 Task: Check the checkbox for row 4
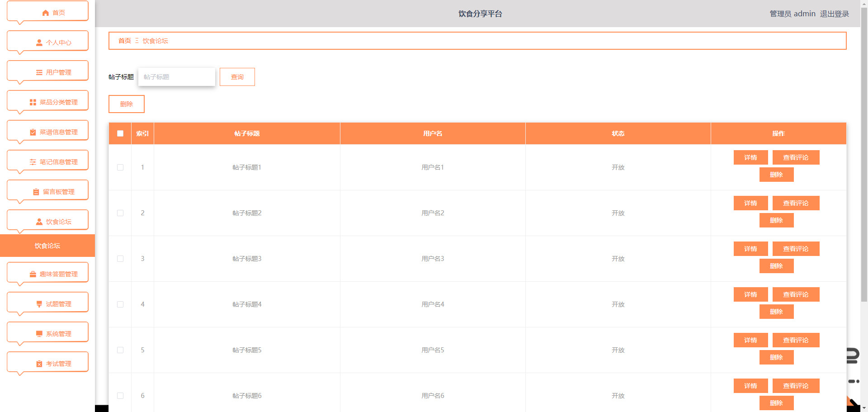click(120, 304)
